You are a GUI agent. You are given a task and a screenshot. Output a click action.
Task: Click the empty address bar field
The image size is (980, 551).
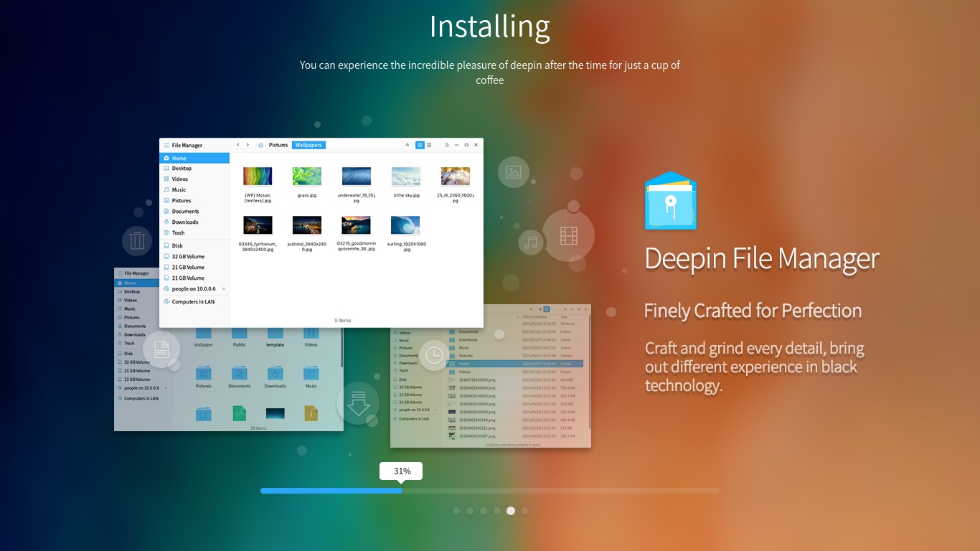[x=362, y=145]
